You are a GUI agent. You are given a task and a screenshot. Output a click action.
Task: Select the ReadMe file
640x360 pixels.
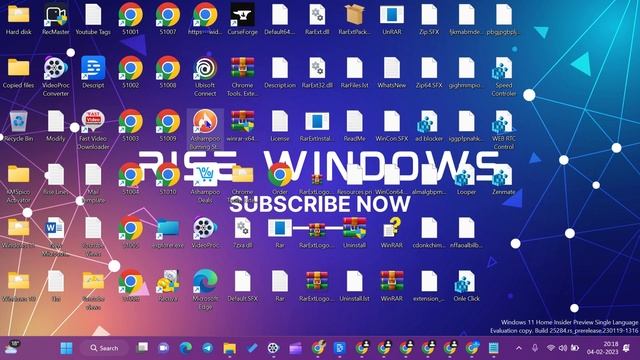354,126
